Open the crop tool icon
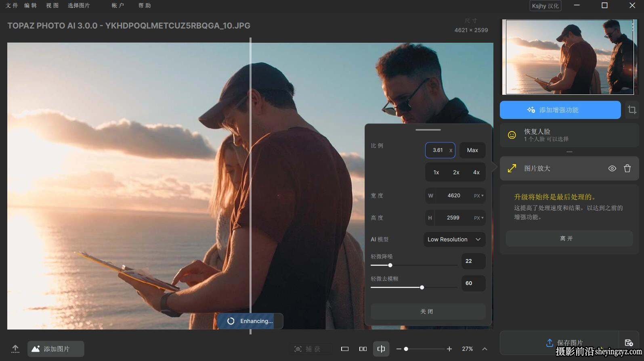Image resolution: width=644 pixels, height=361 pixels. [632, 110]
